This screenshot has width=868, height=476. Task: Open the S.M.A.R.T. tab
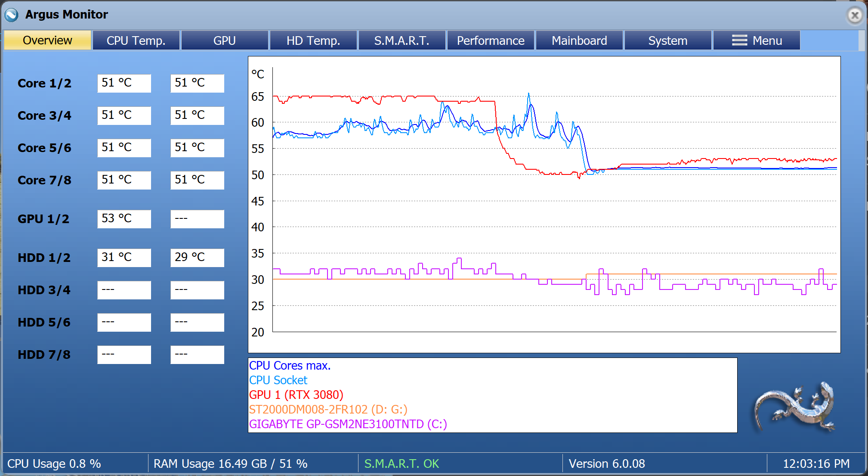click(x=402, y=40)
